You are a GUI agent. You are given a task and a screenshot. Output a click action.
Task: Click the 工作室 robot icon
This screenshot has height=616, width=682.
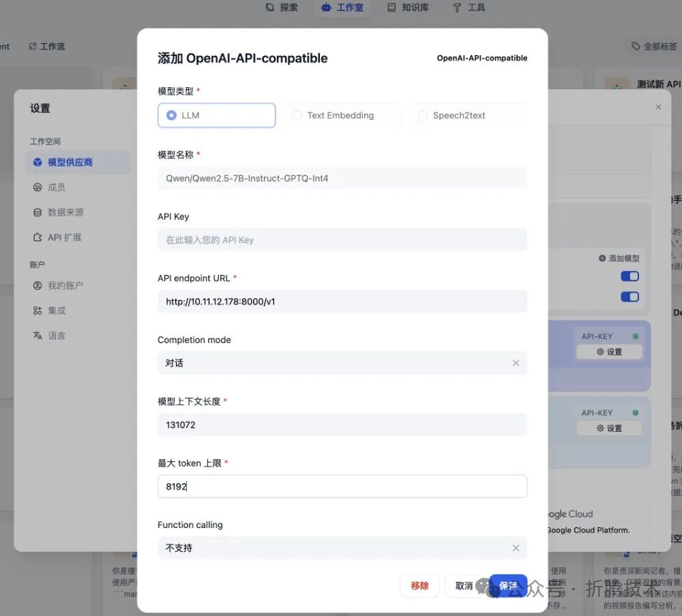pos(326,8)
